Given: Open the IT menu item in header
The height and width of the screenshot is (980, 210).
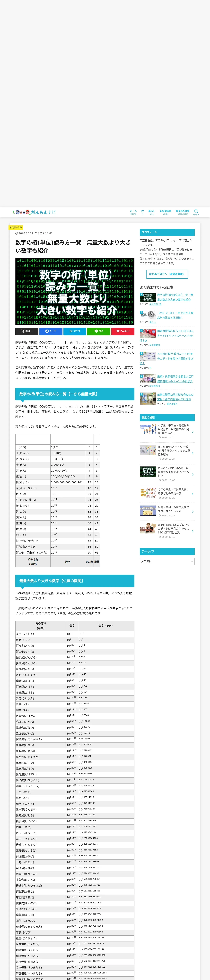Looking at the screenshot, I should click(x=143, y=212).
